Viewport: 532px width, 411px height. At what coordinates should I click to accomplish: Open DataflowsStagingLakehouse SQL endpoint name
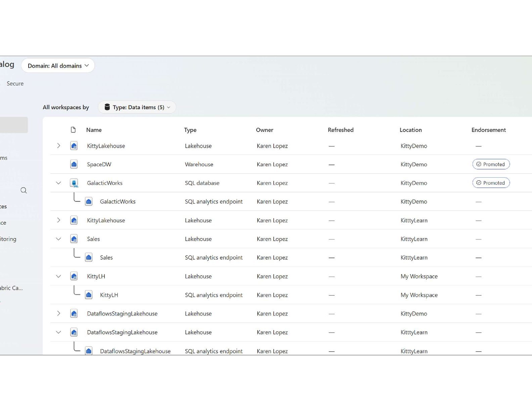[x=135, y=351]
